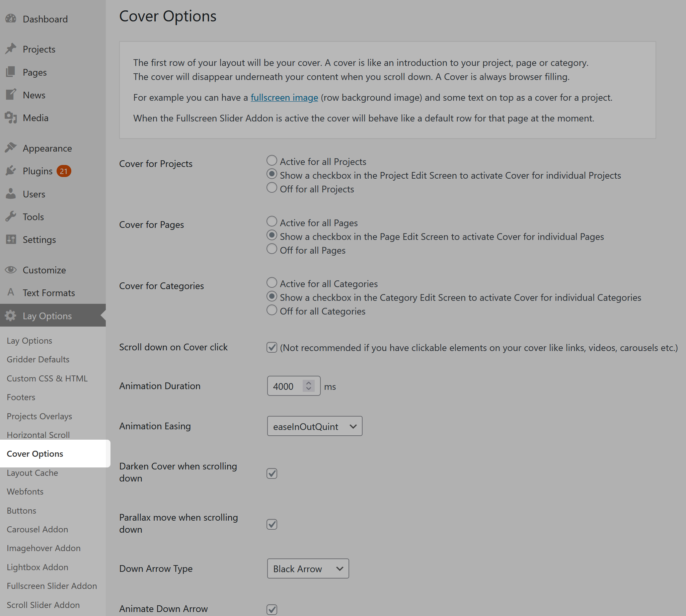Screen dimensions: 686x616
Task: Open the Down Arrow Type dropdown
Action: 307,568
